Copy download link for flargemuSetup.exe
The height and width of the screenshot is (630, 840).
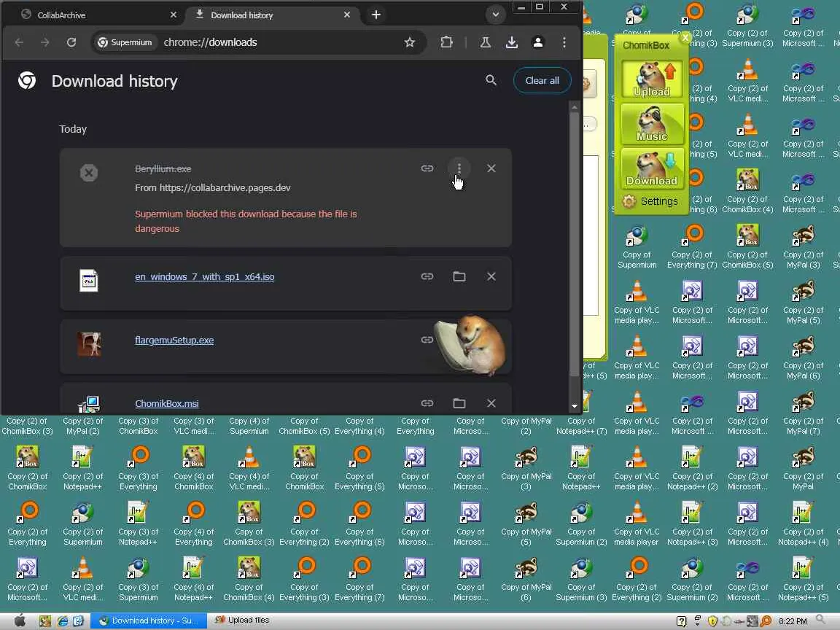(427, 340)
